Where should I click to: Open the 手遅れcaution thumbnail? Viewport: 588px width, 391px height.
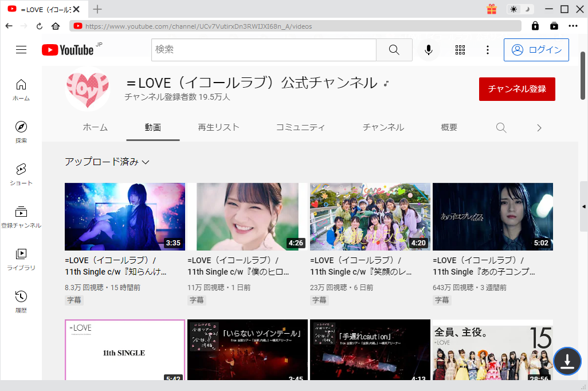tap(370, 350)
